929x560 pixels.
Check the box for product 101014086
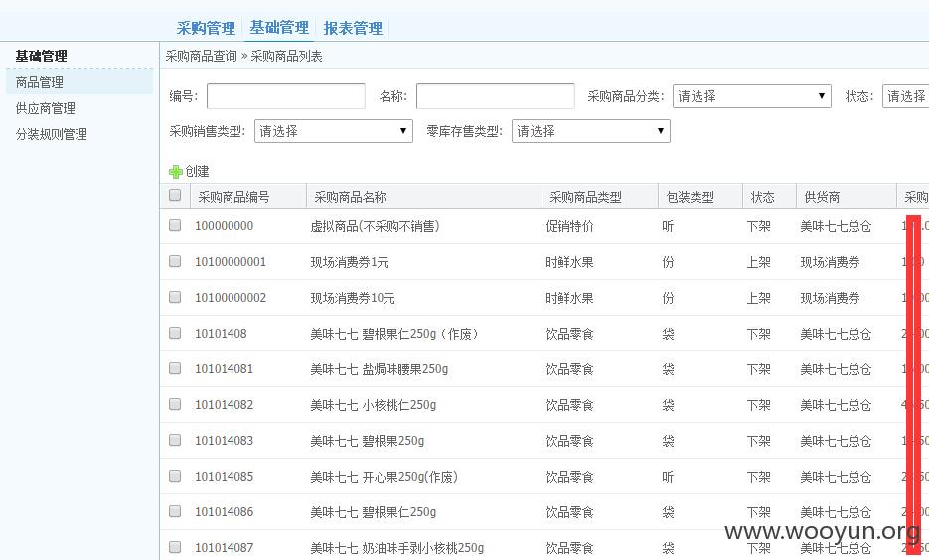pyautogui.click(x=175, y=511)
